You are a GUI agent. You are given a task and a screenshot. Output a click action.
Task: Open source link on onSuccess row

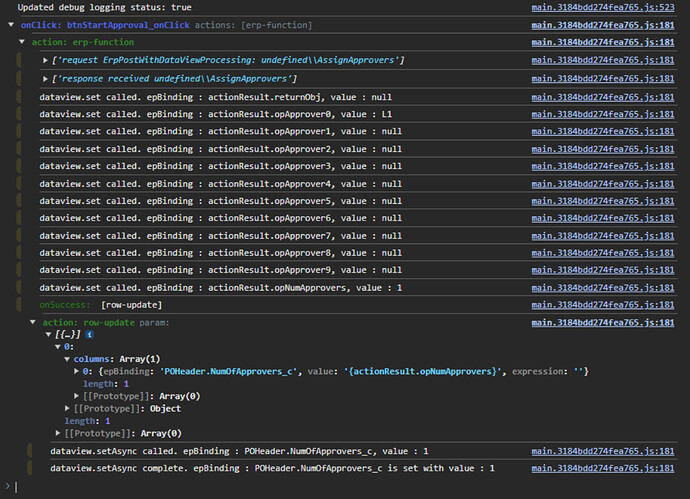[602, 305]
